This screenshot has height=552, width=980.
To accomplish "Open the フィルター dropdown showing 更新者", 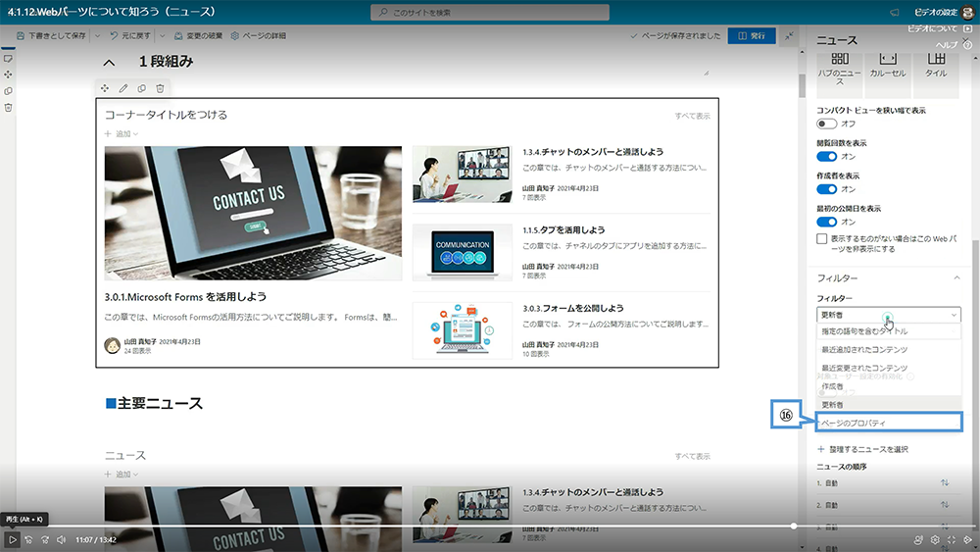I will tap(888, 315).
